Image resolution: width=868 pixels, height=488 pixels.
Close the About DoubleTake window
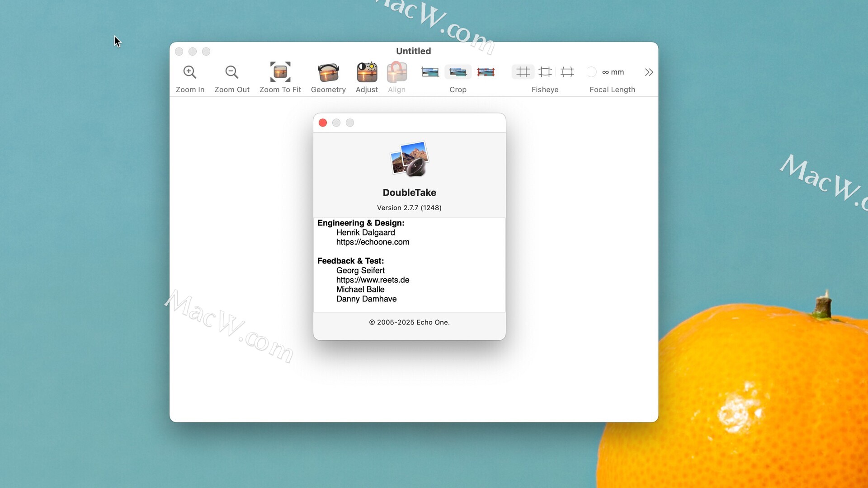click(323, 123)
